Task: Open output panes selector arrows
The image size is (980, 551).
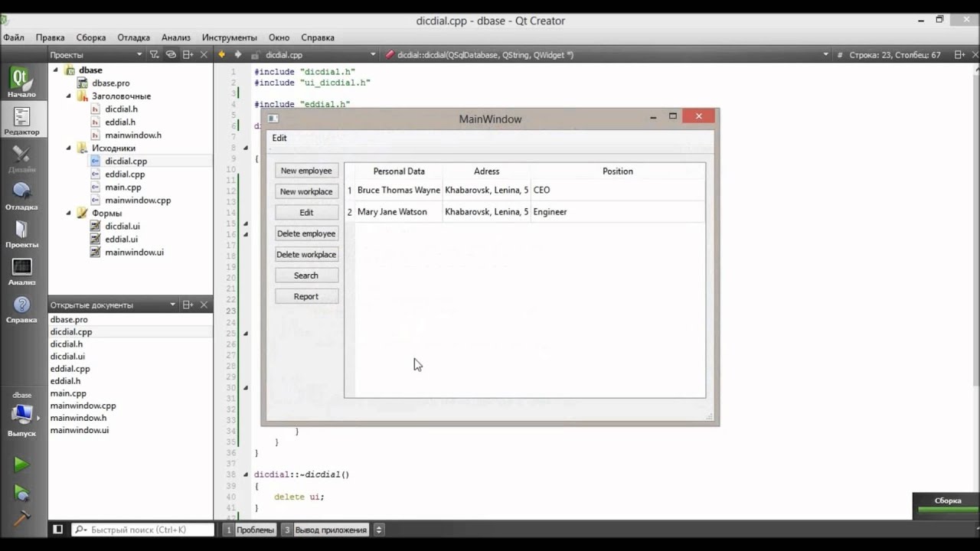Action: 378,530
